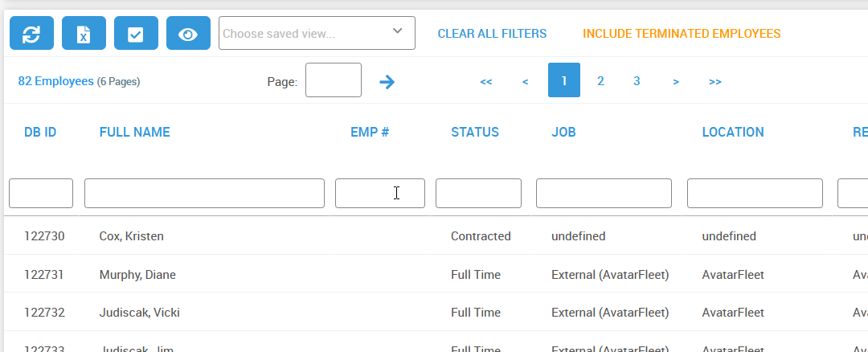The image size is (868, 352).
Task: Click the Full Name filter field
Action: (204, 193)
